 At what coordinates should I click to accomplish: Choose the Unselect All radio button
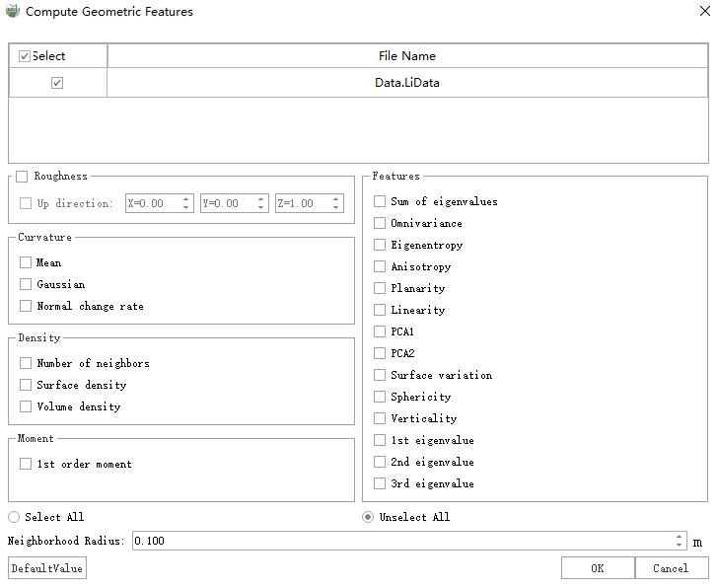[x=368, y=517]
